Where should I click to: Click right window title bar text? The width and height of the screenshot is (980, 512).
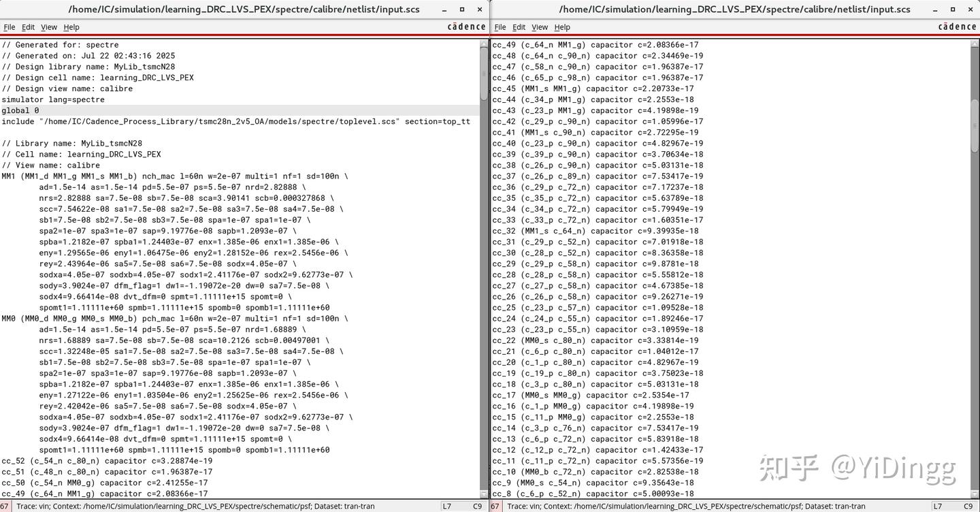tap(734, 10)
